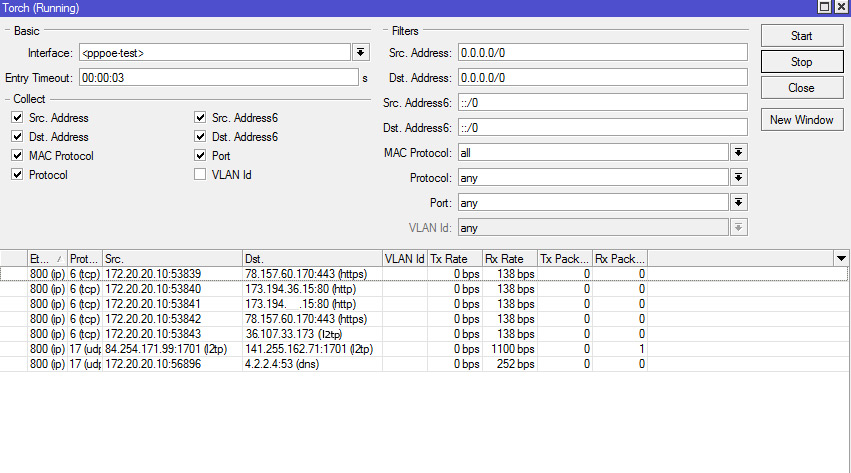Sort by the Rx Pack... column header
The image size is (851, 473).
[x=620, y=259]
